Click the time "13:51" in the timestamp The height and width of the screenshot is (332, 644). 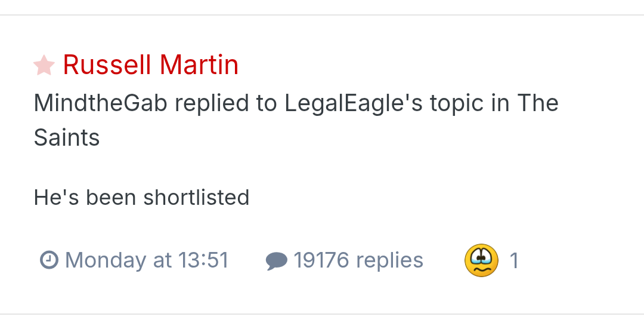point(203,260)
